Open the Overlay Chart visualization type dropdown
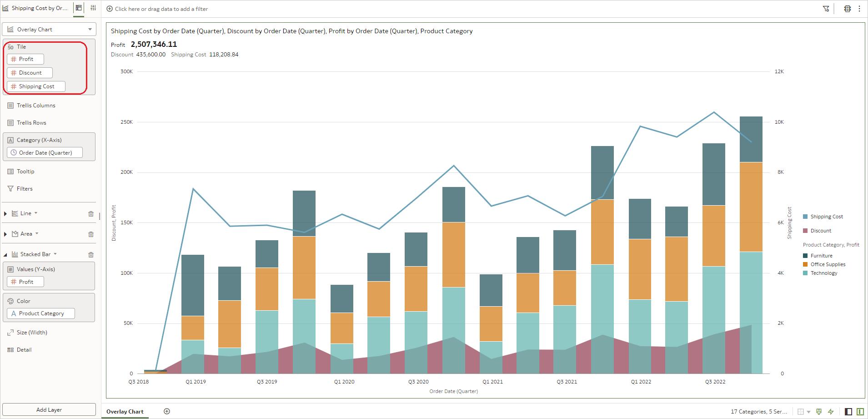The width and height of the screenshot is (868, 419). pyautogui.click(x=49, y=29)
